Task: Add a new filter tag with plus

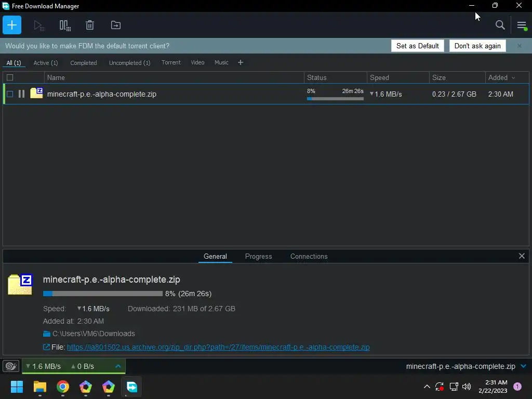Action: pos(241,62)
